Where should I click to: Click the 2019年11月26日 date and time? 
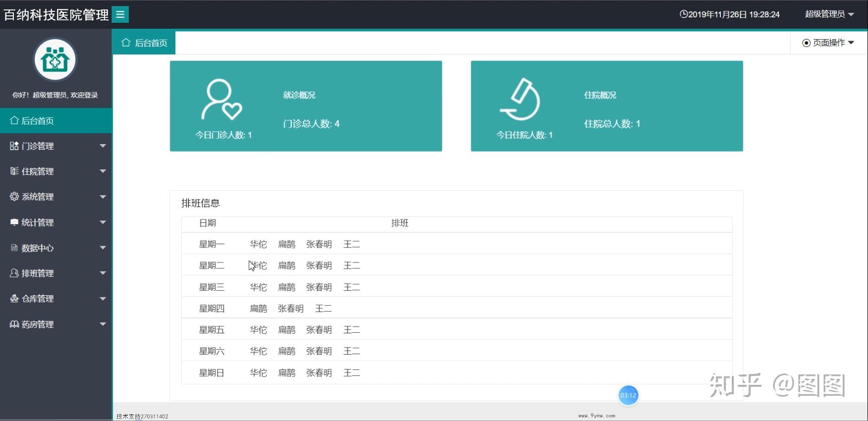point(734,14)
